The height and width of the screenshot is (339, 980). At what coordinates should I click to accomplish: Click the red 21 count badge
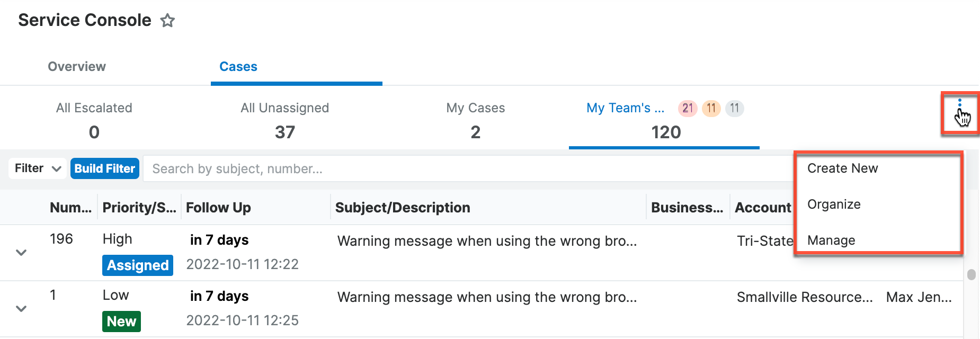pos(688,109)
